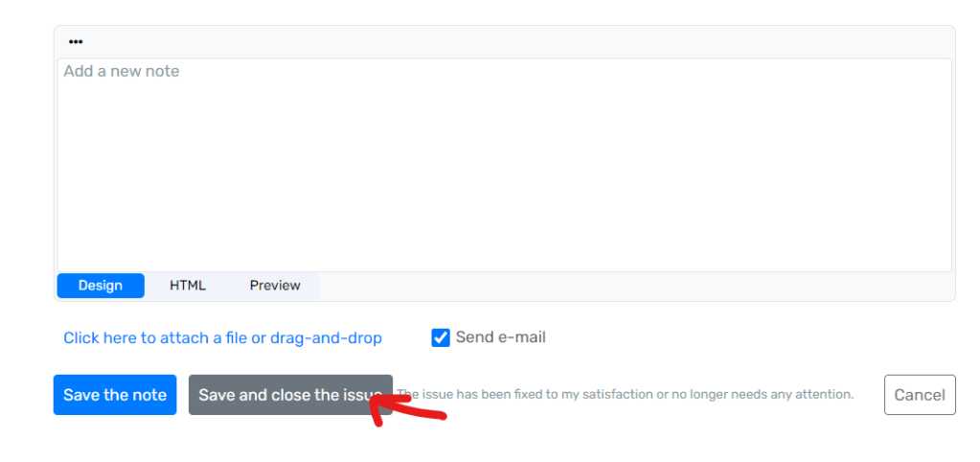
Task: Focus the Add a new note text area
Action: 505,165
